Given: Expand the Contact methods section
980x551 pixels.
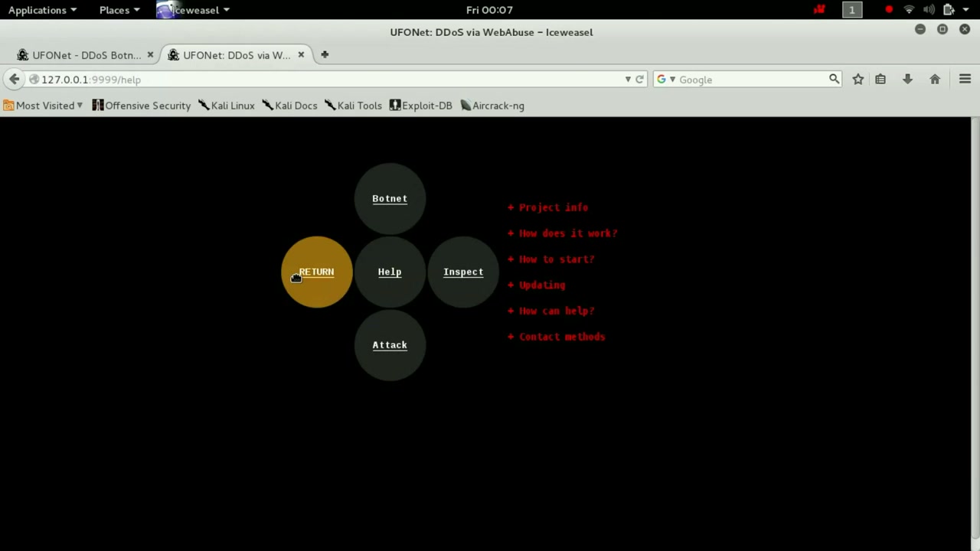Looking at the screenshot, I should click(556, 337).
